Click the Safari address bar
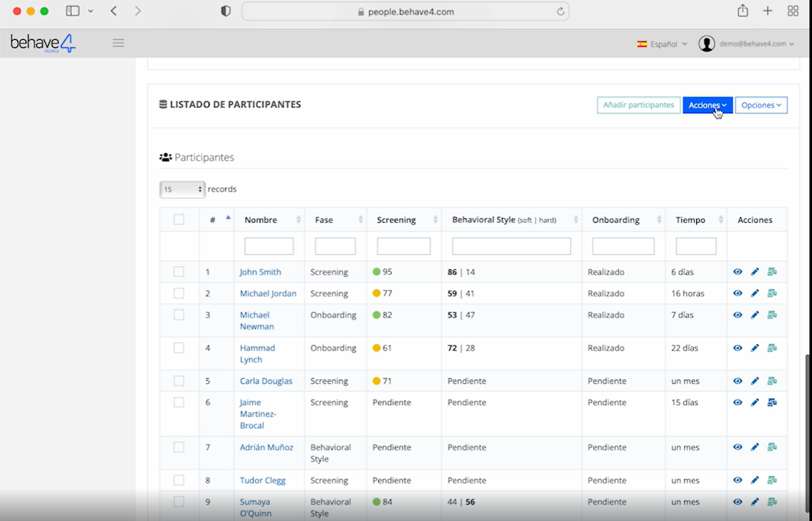 pos(405,11)
